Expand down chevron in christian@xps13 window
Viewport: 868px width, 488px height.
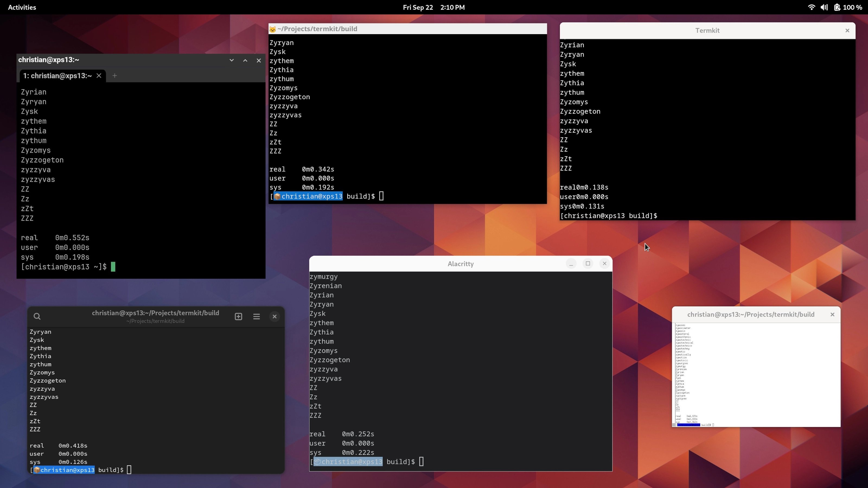pos(231,60)
